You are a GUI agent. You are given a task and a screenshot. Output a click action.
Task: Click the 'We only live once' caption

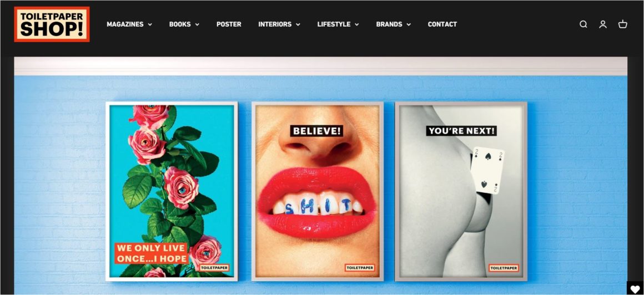pos(152,253)
